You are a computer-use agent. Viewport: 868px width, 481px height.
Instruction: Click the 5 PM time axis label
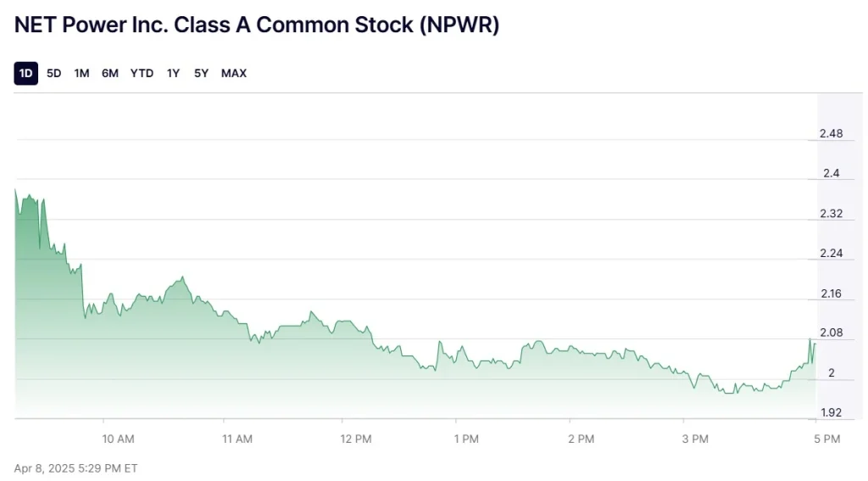click(x=826, y=439)
